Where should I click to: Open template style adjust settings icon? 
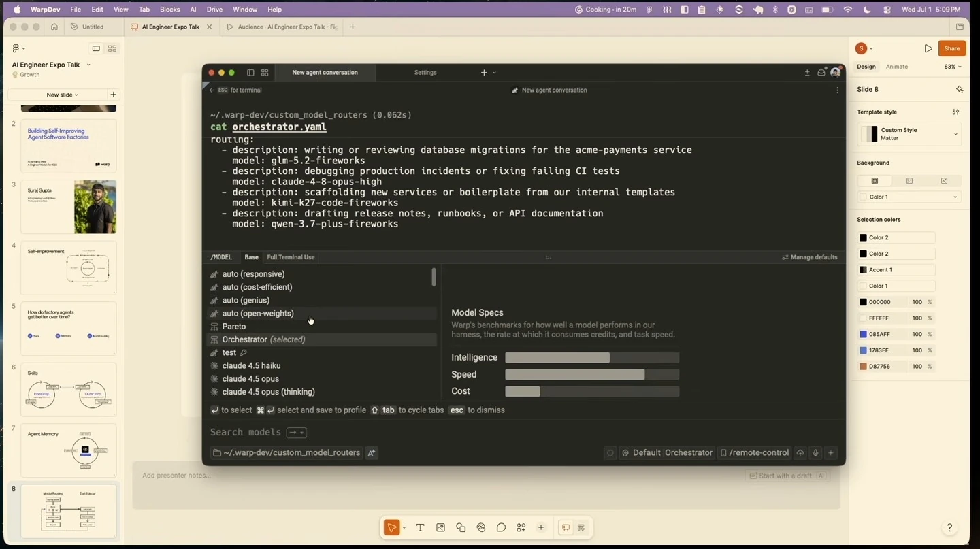pyautogui.click(x=955, y=112)
